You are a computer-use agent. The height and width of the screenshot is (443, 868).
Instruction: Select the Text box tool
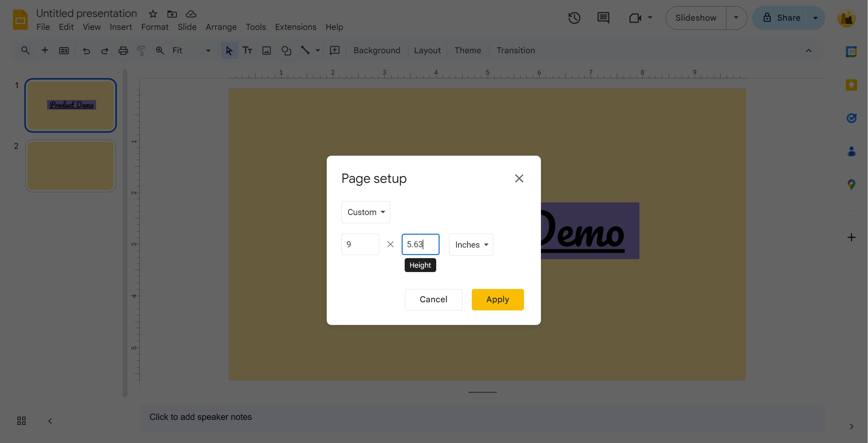247,51
